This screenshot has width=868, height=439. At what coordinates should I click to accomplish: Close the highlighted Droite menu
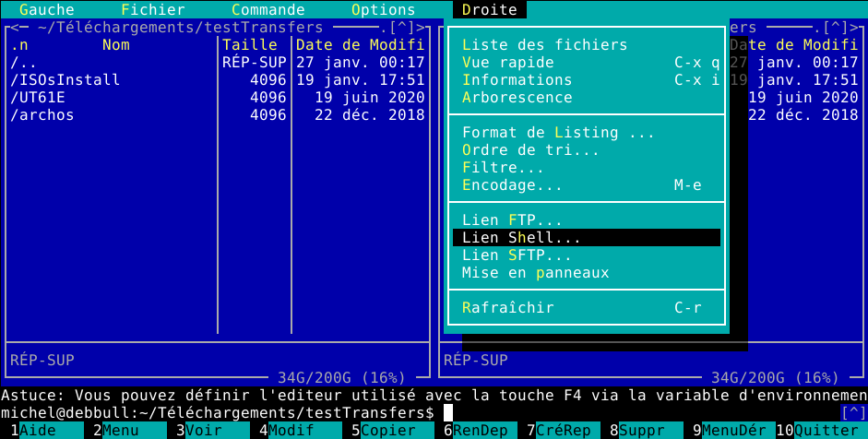click(x=490, y=9)
